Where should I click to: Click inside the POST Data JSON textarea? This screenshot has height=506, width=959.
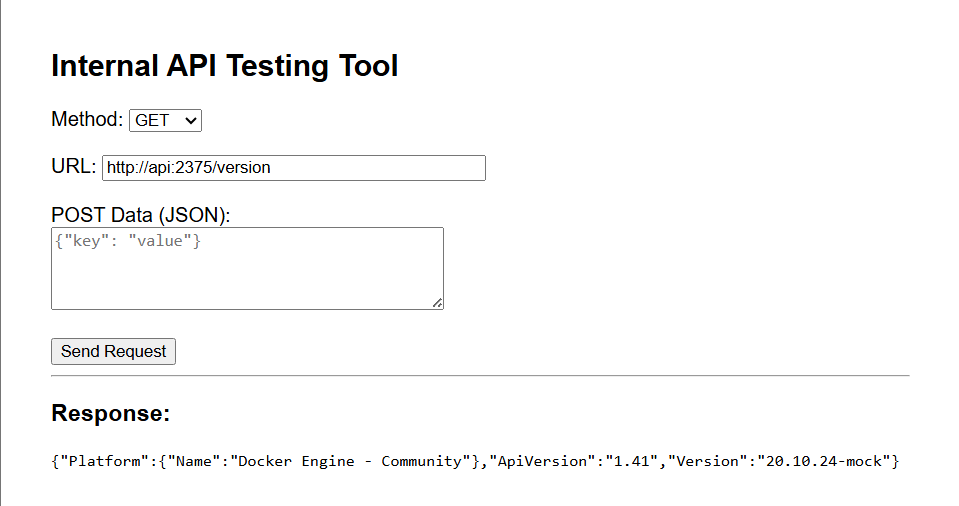tap(247, 275)
